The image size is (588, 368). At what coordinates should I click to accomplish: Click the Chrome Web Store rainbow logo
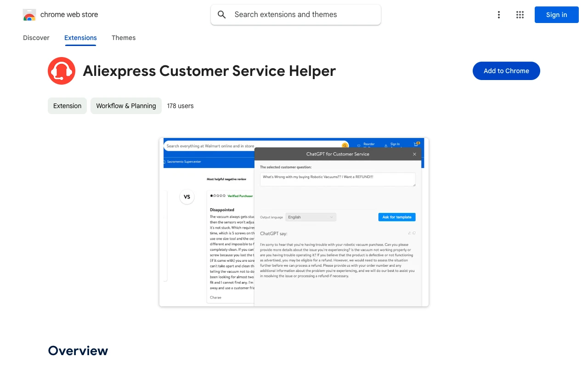click(29, 15)
